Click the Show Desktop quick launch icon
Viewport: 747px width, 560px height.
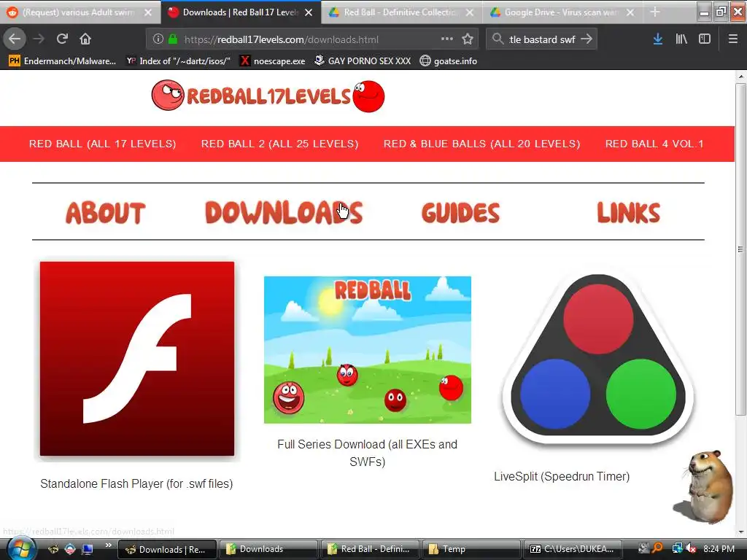(x=88, y=549)
